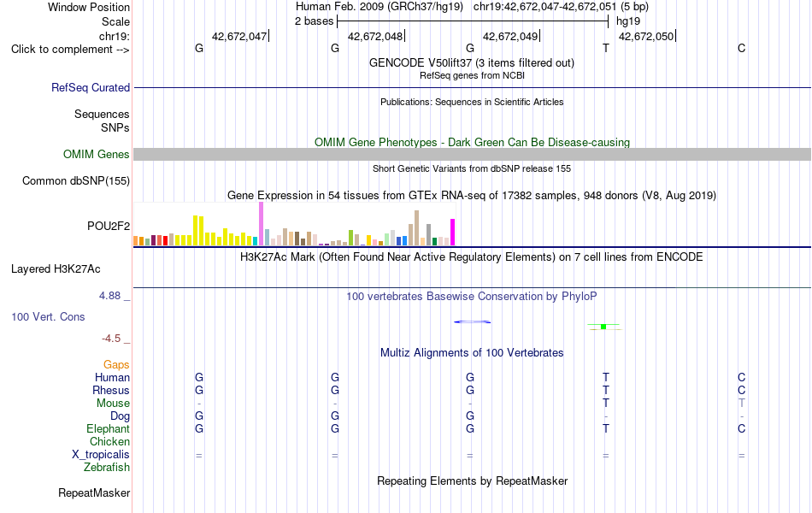This screenshot has height=513, width=812.
Task: Click 'Publications: Sequences in Scientific Articles' title
Action: coord(472,102)
